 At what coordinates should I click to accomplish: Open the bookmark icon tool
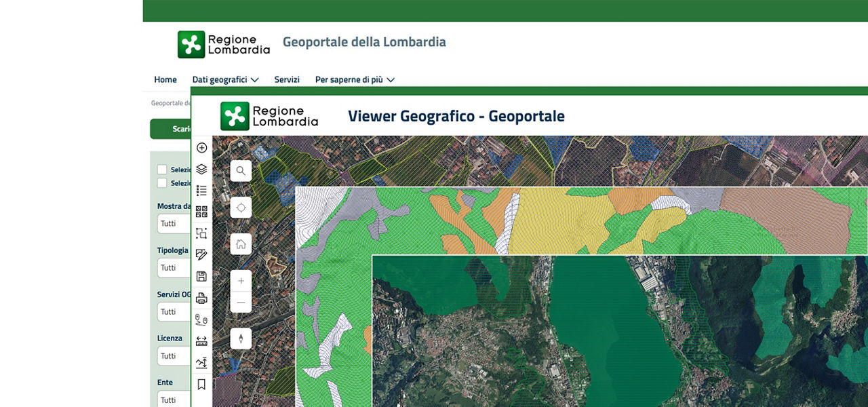click(x=201, y=385)
